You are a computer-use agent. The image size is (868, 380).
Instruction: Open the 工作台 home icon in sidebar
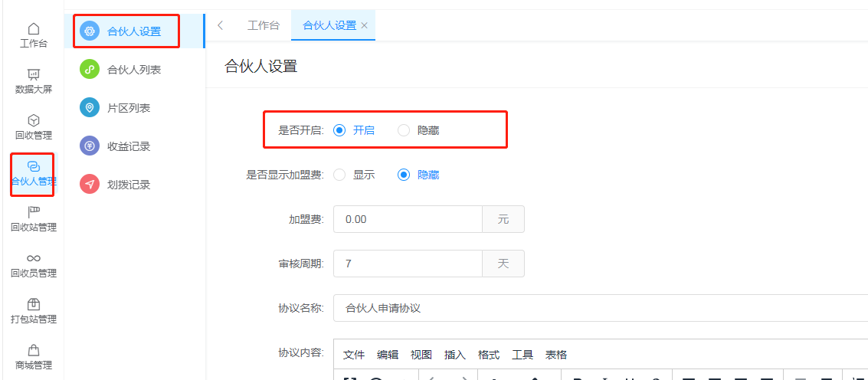pyautogui.click(x=34, y=28)
